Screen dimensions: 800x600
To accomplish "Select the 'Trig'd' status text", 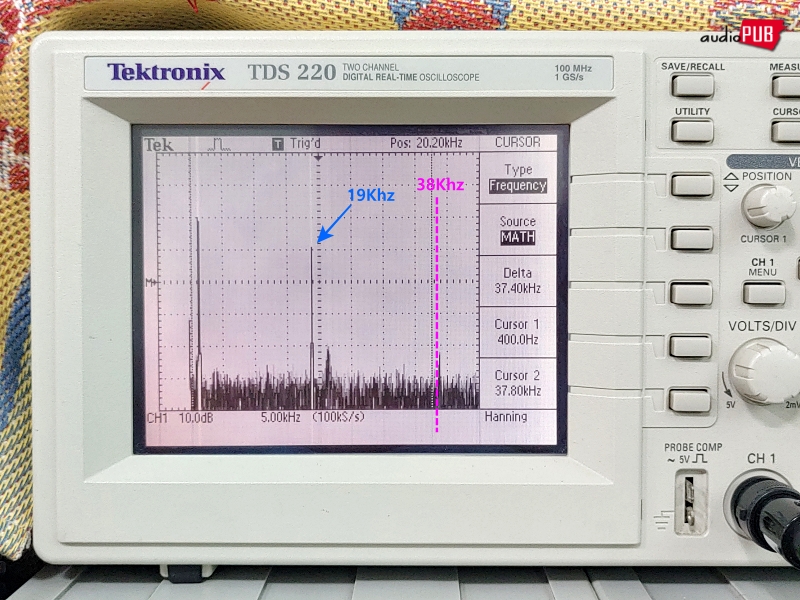I will click(x=305, y=143).
